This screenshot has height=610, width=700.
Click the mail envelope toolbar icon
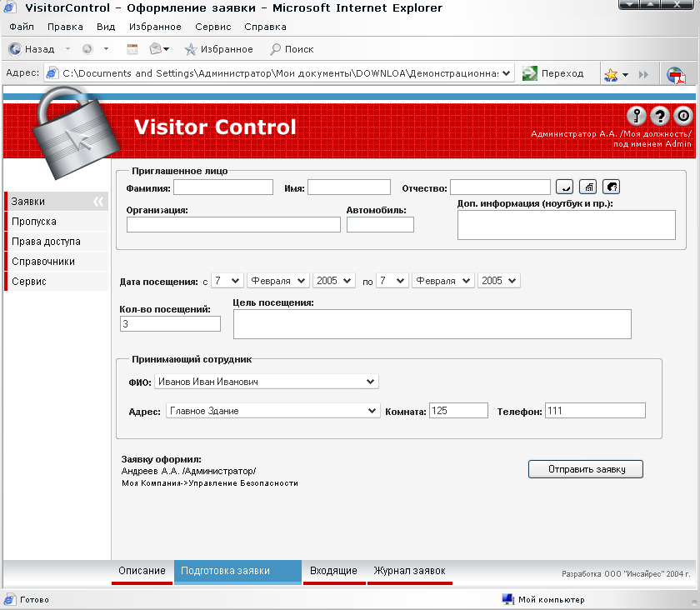click(155, 48)
